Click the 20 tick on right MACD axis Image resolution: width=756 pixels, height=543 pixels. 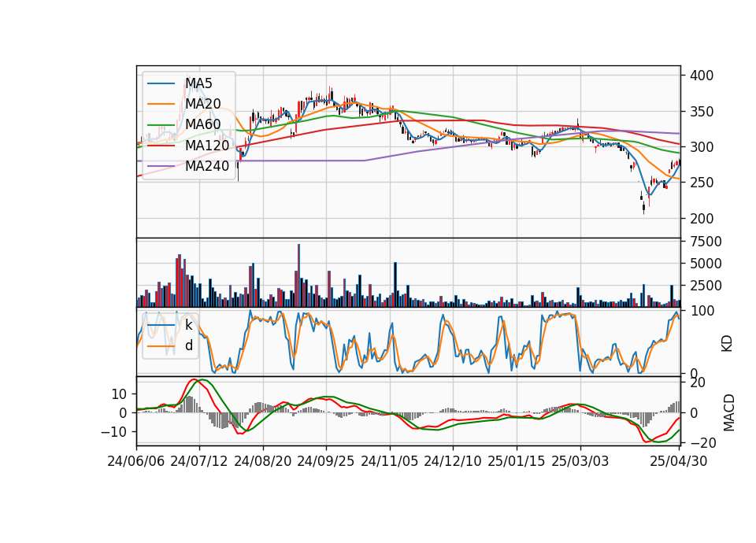[x=698, y=382]
